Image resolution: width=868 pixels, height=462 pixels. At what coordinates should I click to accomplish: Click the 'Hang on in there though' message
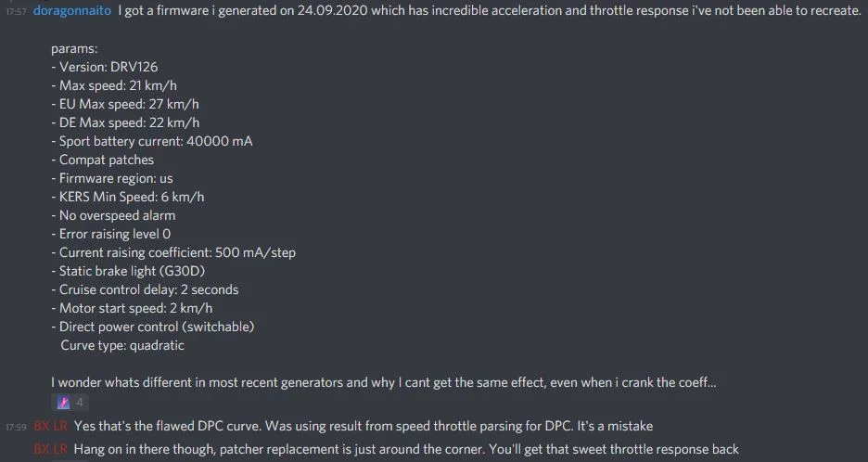[x=406, y=449]
